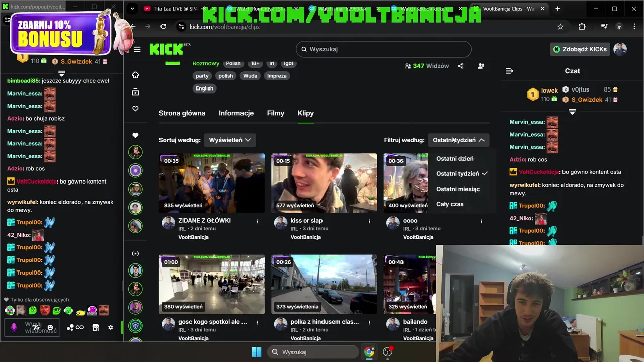Click the KICK logo
Screen dimensions: 644x362
coord(167,49)
